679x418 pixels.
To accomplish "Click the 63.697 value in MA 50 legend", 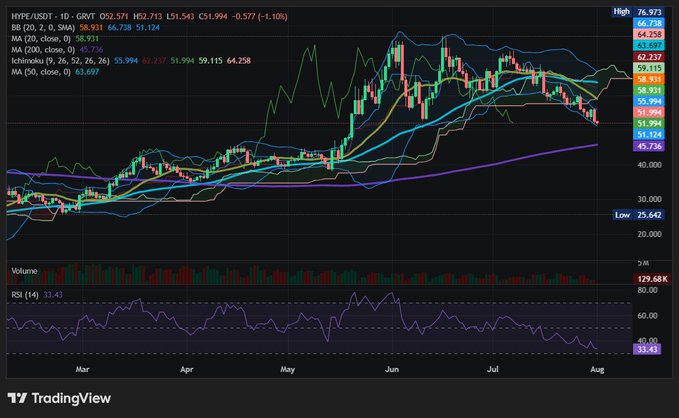I will pos(87,72).
